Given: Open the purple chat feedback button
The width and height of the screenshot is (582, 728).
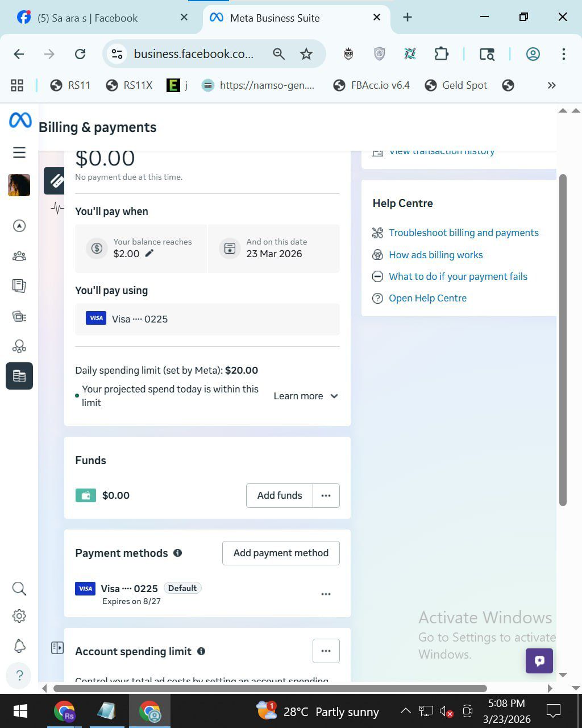Looking at the screenshot, I should (x=539, y=661).
